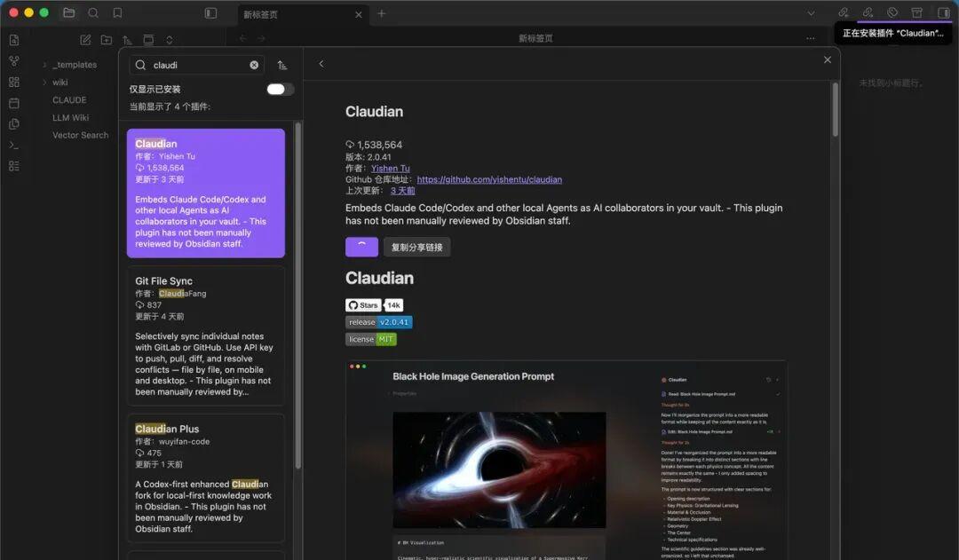Image resolution: width=959 pixels, height=560 pixels.
Task: Click '当前显示了 4 个插件' count text
Action: coord(170,106)
